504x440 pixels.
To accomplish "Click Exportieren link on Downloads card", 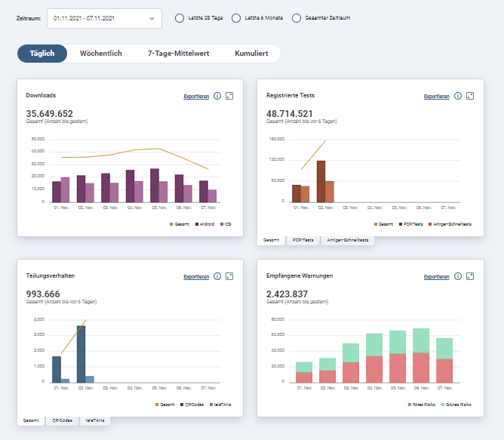I will click(x=196, y=96).
